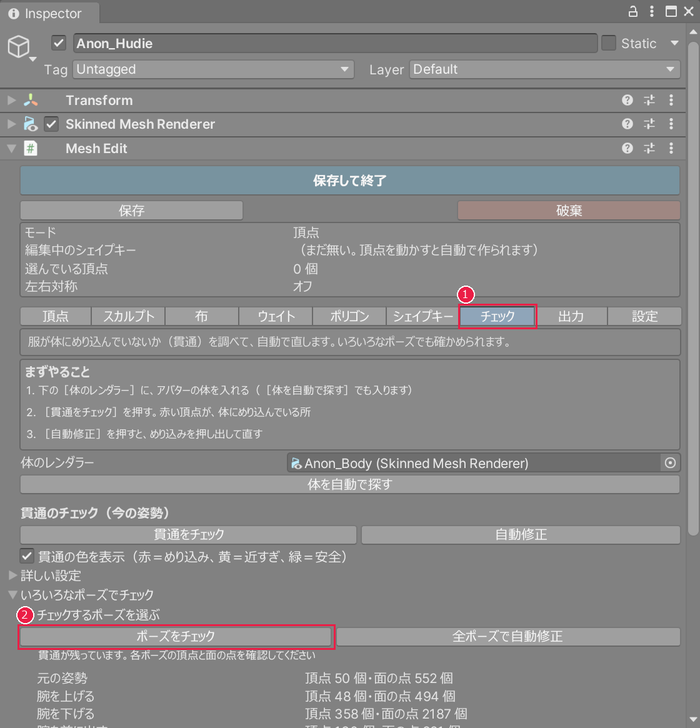Click 保存して終了 button
The width and height of the screenshot is (700, 728).
(350, 180)
